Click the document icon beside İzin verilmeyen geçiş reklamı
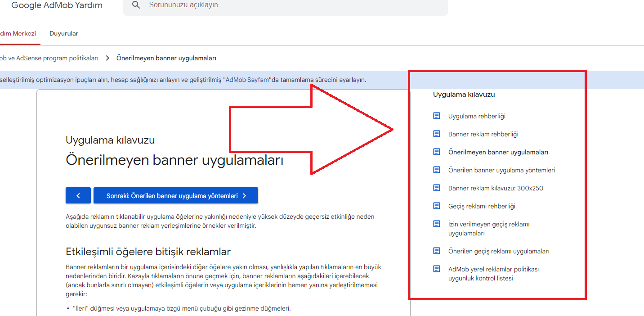 click(x=436, y=224)
